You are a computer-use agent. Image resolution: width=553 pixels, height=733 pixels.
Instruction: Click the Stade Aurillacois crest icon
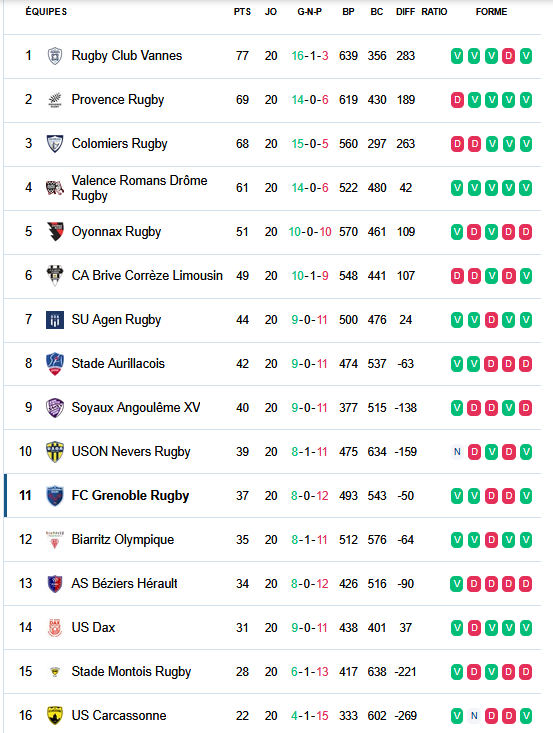pos(55,364)
